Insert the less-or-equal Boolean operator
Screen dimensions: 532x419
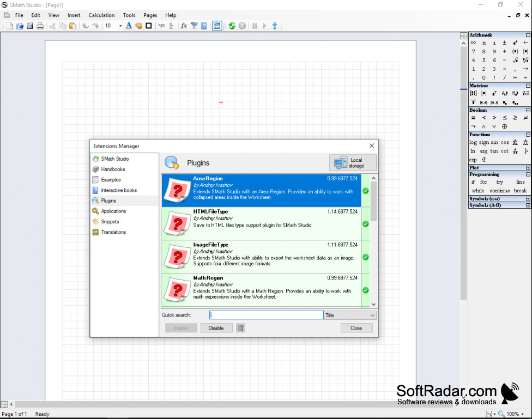[505, 118]
